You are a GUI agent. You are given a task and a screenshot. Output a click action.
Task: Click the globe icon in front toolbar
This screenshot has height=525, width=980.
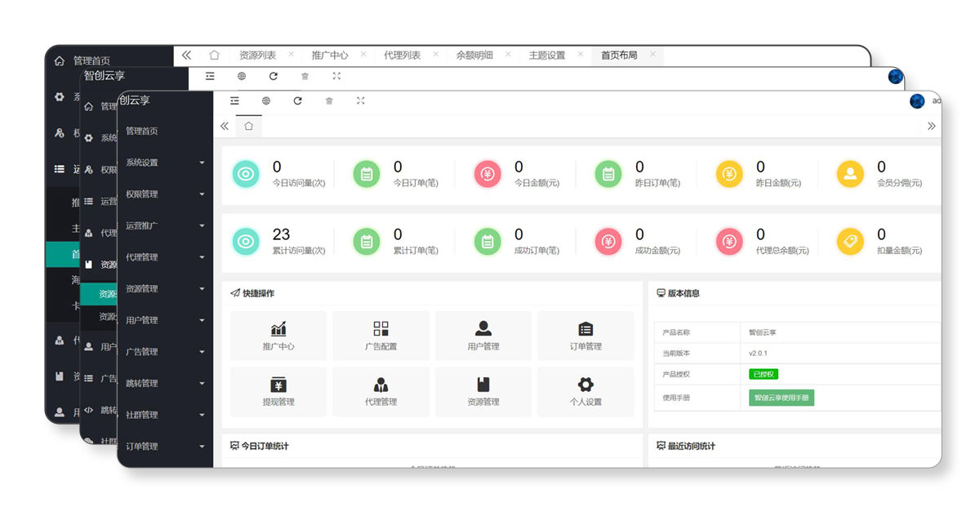266,101
